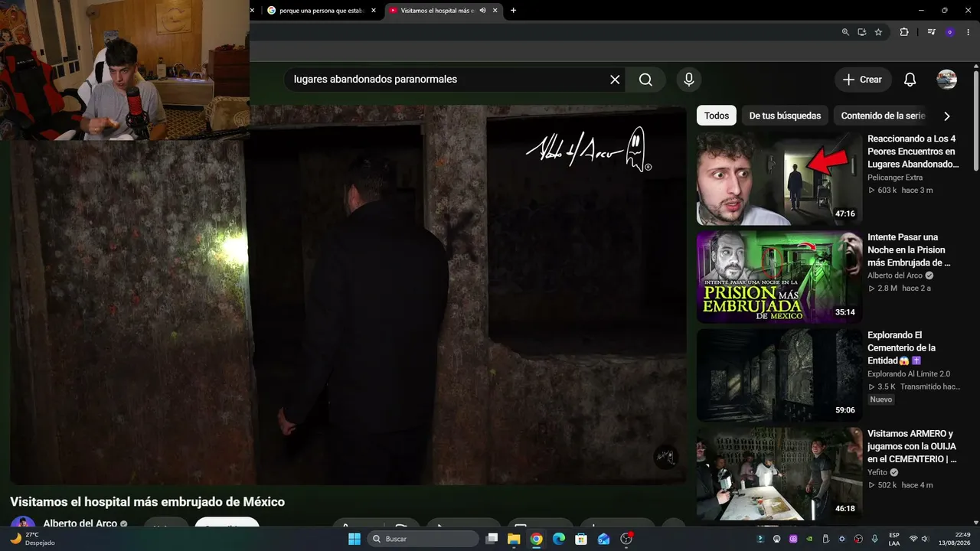This screenshot has width=980, height=551.
Task: Select the 'De tus búsquedas' filter chip
Action: pos(785,116)
